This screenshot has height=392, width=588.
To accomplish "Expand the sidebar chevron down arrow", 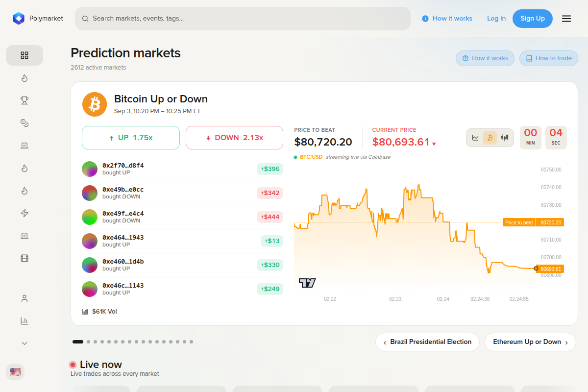I will [x=24, y=343].
